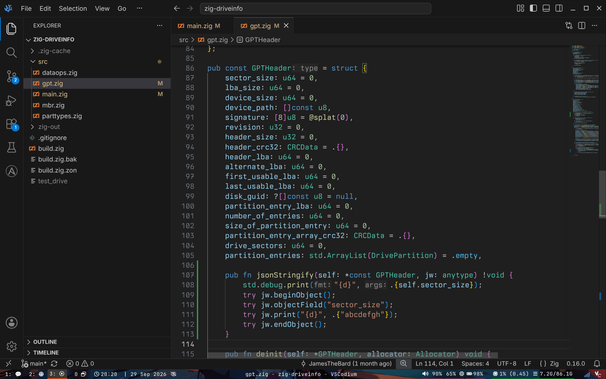Click the editor vertical scrollbar thumb
This screenshot has height=379, width=606.
(x=602, y=194)
